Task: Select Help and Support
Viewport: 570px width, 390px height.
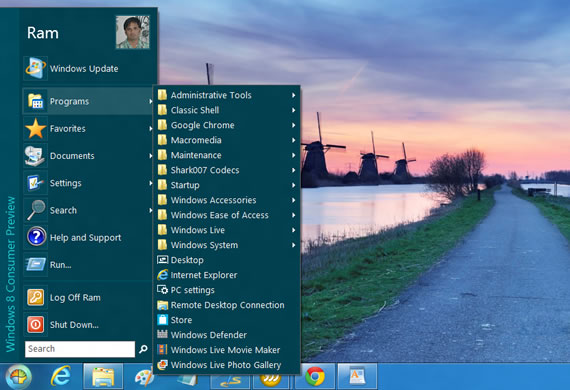Action: point(88,237)
